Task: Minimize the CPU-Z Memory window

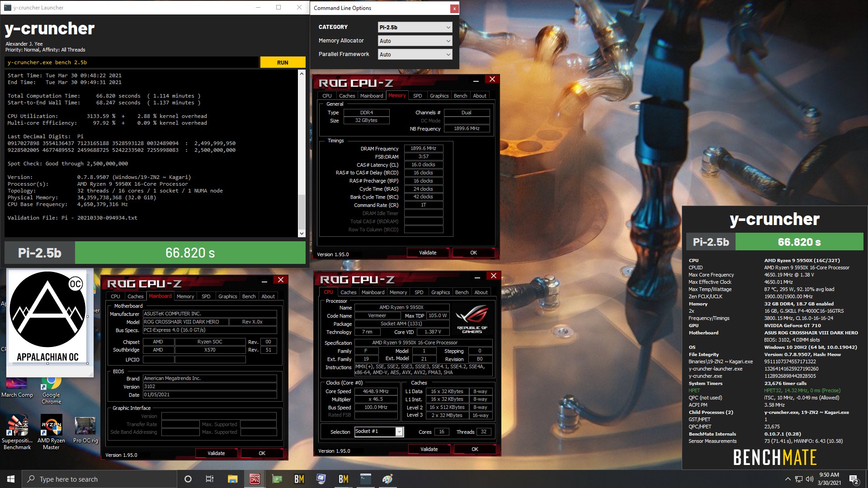Action: click(476, 80)
